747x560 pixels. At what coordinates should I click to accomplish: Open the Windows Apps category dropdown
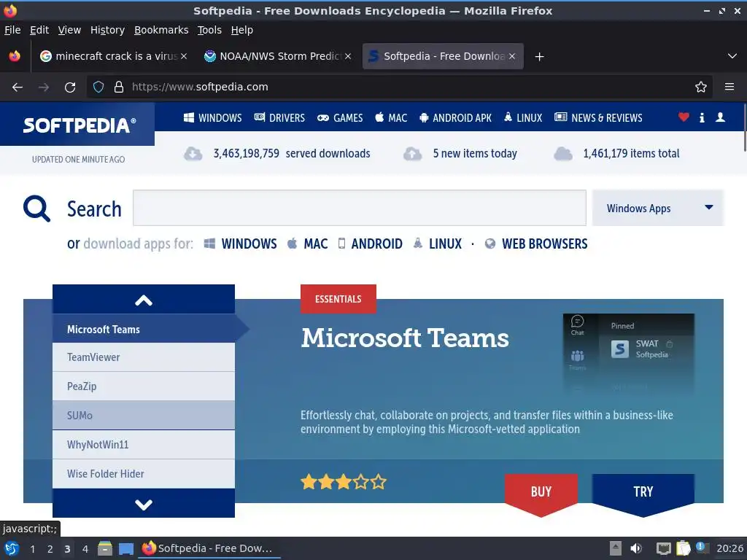pos(658,208)
